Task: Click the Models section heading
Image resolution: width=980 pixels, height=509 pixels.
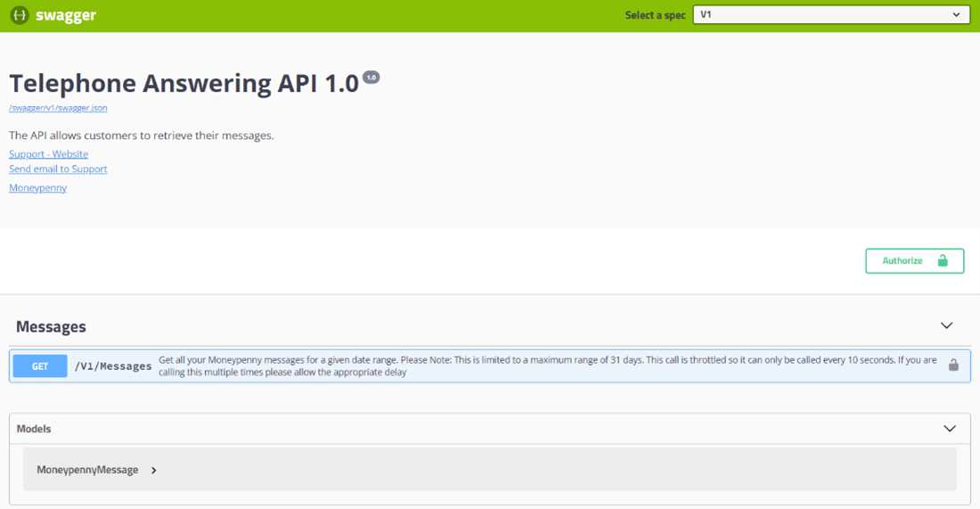Action: coord(34,429)
